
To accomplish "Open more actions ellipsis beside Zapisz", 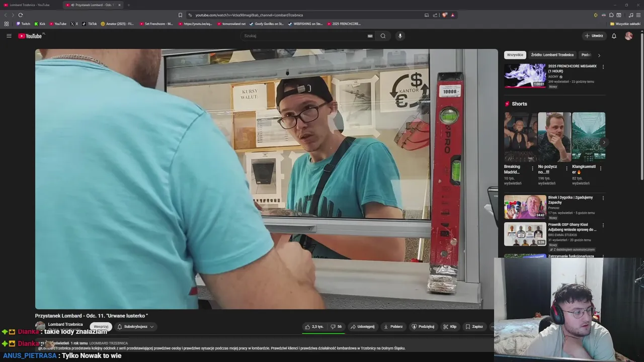I will point(492,327).
